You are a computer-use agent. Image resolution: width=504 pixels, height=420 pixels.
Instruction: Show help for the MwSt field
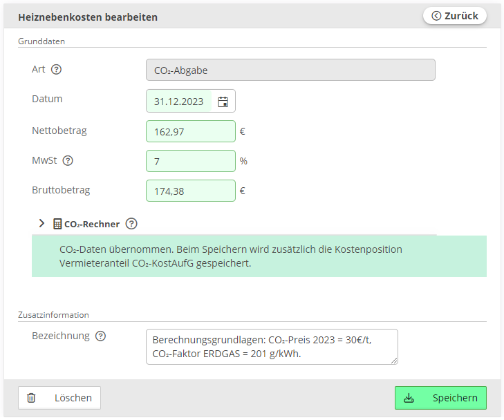[68, 160]
